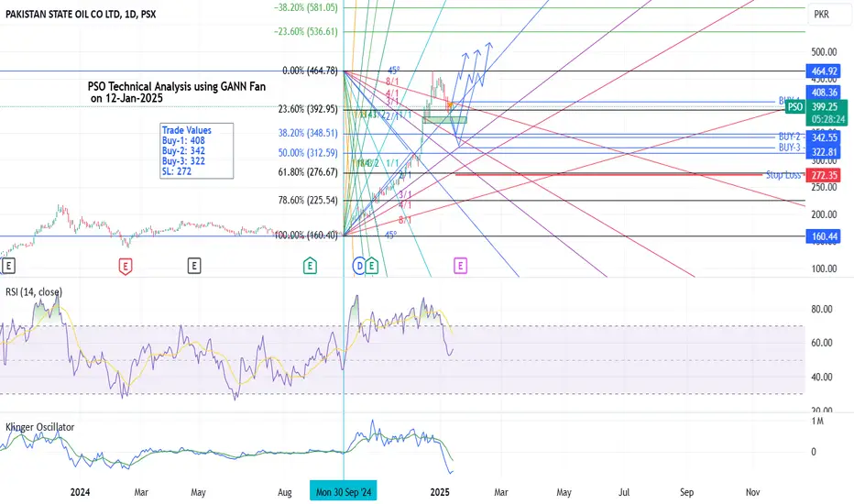Click the PSO 399.25 current price tag
This screenshot has height=504, width=854.
[816, 107]
